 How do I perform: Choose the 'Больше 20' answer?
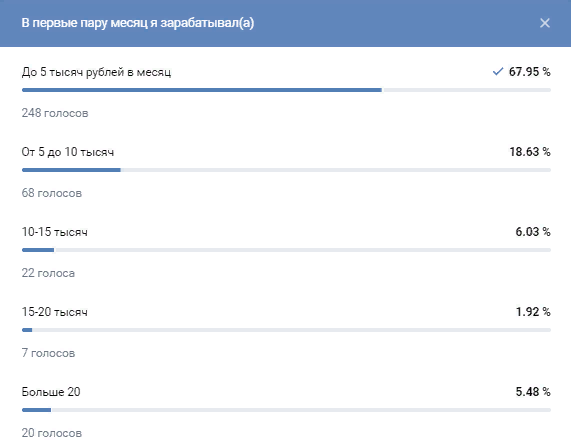51,392
